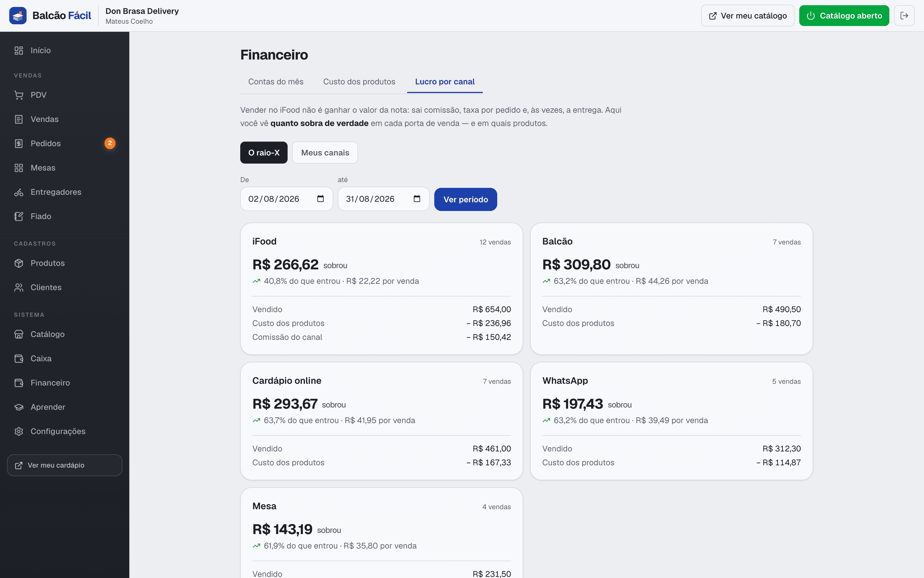Click the logout icon in the header

coord(904,16)
